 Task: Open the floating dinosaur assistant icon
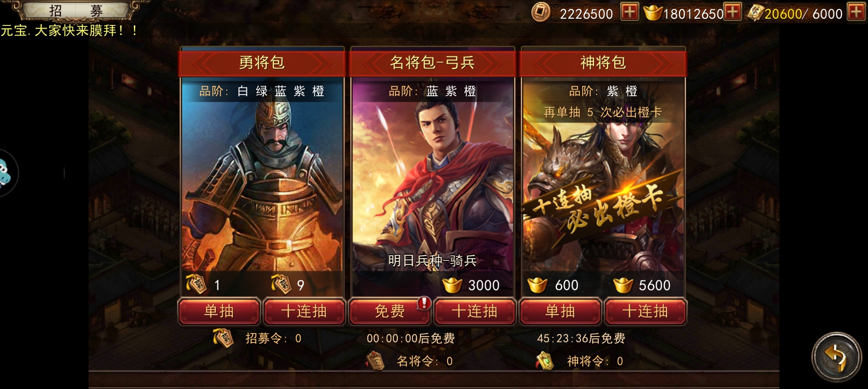tap(5, 174)
